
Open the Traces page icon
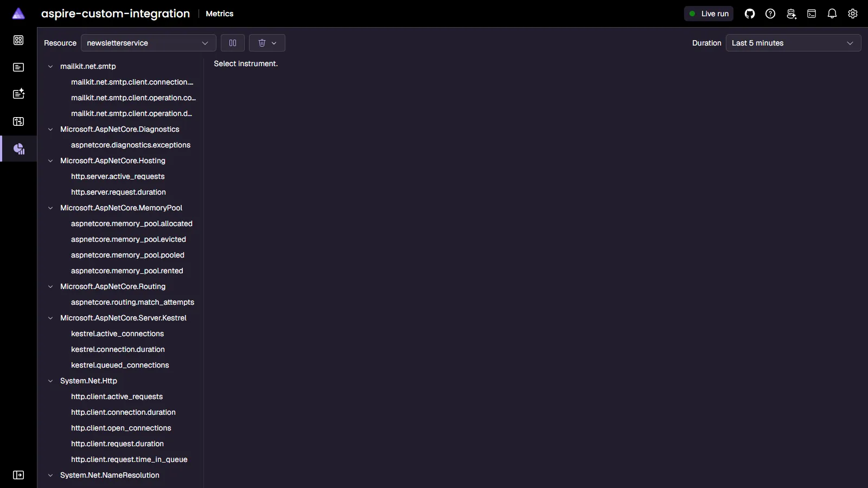(18, 121)
